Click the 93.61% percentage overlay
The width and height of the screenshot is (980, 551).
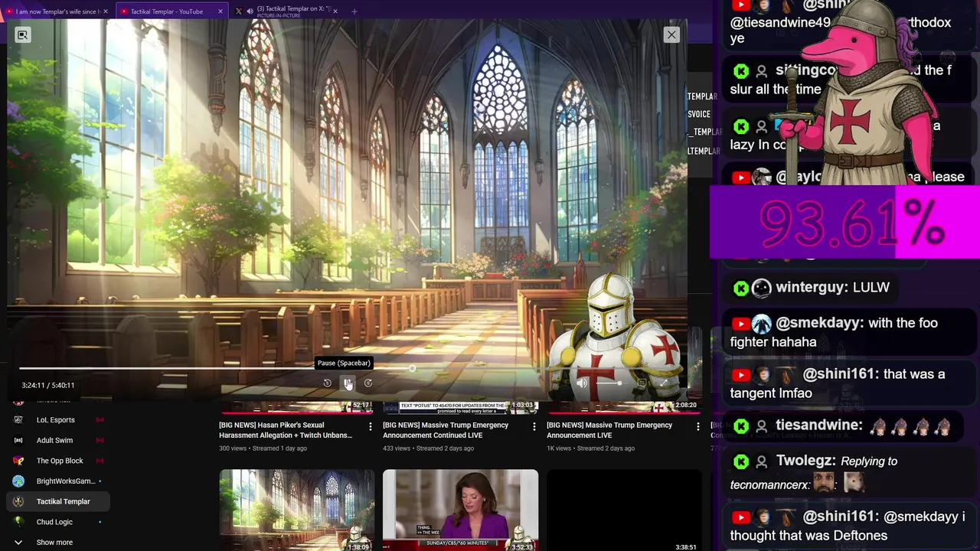point(844,223)
